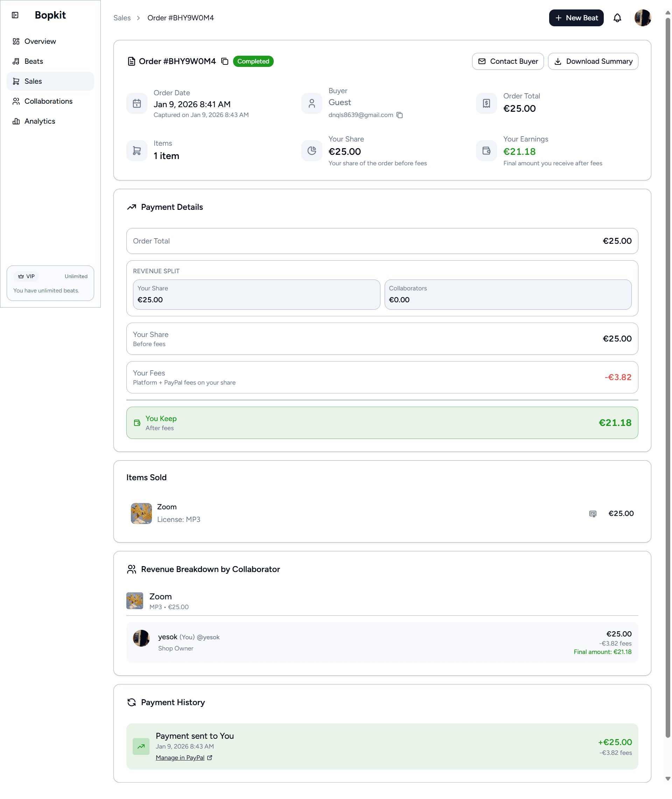672x799 pixels.
Task: Click the Zoom beat artwork thumbnail
Action: pos(141,513)
